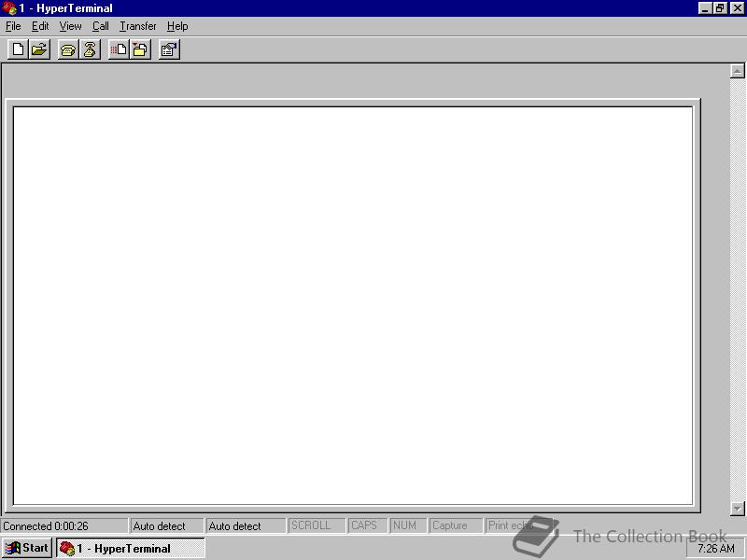Click the first Auto detect status field
The height and width of the screenshot is (560, 747).
(x=167, y=525)
